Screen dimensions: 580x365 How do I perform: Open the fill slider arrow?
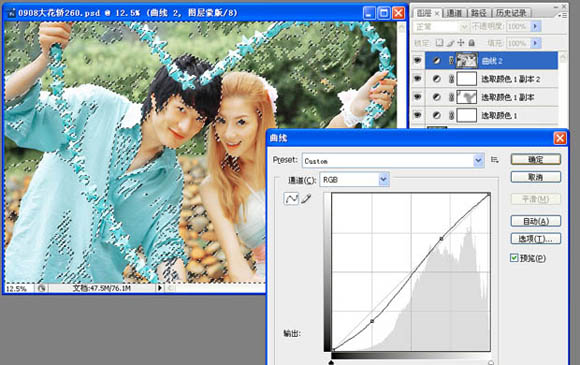coord(535,43)
